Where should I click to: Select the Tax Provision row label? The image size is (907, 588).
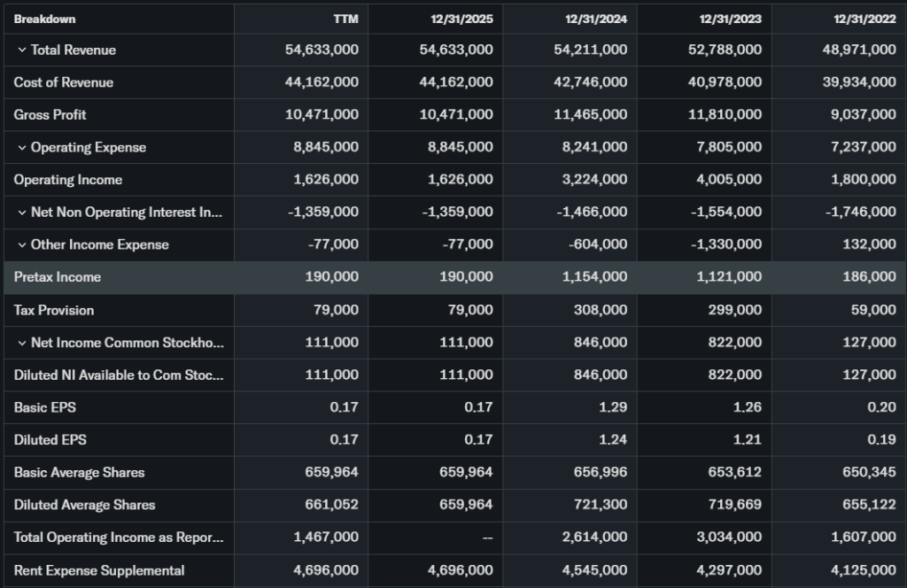(53, 310)
